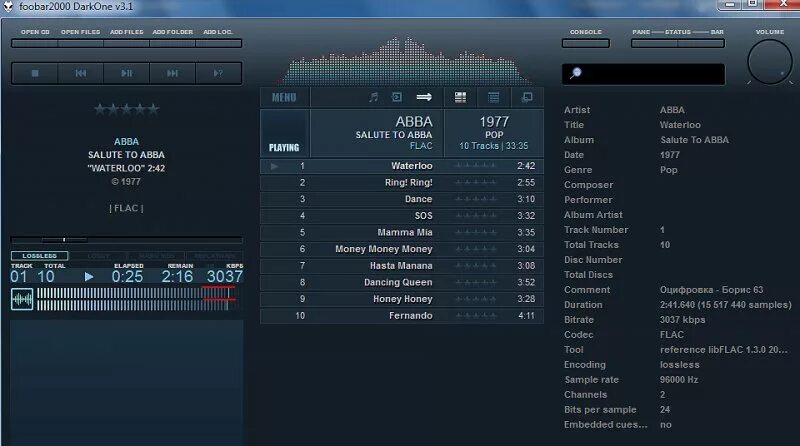Go to the previous track
Image resolution: width=800 pixels, height=446 pixels.
click(x=81, y=73)
